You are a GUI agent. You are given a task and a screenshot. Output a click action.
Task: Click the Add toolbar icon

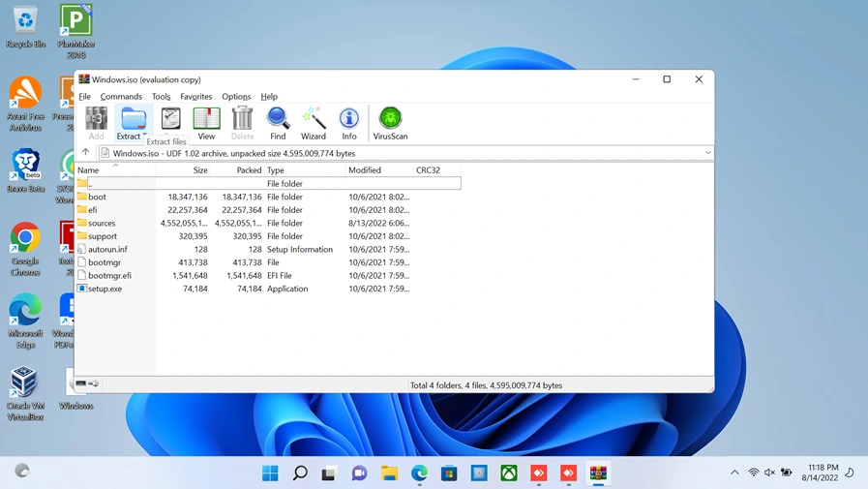[x=96, y=123]
